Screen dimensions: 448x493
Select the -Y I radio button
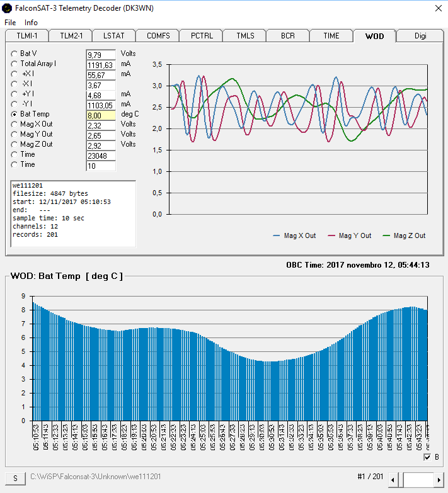click(x=14, y=105)
